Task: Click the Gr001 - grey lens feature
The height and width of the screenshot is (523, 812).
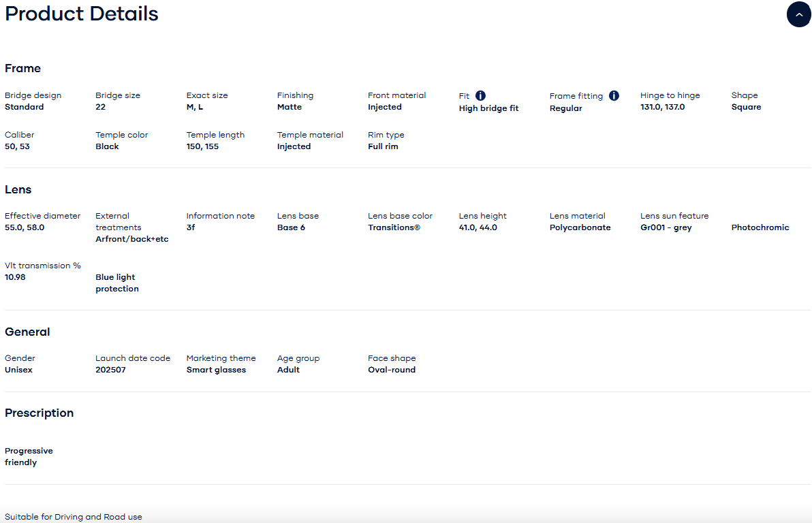Action: pyautogui.click(x=666, y=227)
